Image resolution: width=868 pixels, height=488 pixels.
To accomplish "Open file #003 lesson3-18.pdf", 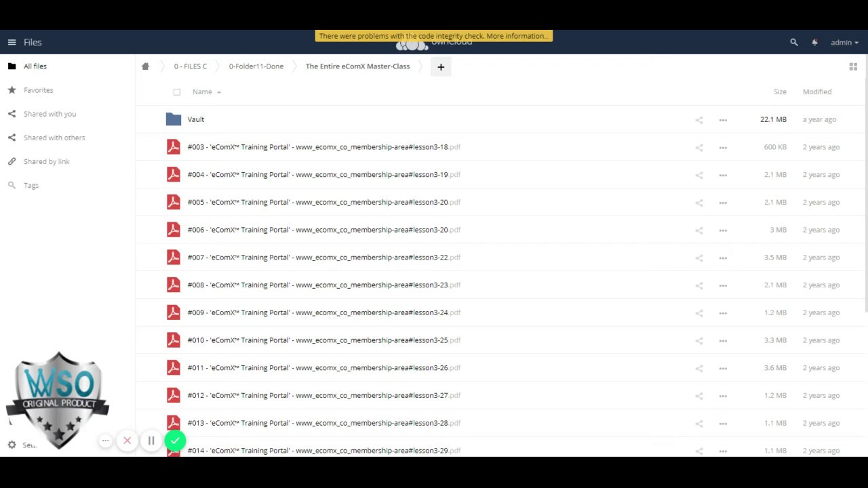I will 324,147.
